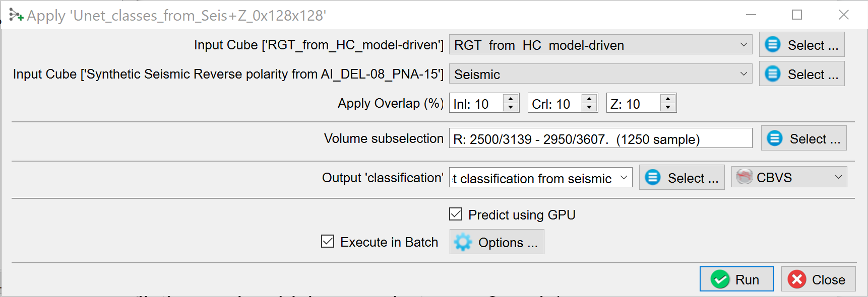Expand the CBVS output format dropdown
This screenshot has height=297, width=868.
pos(838,177)
